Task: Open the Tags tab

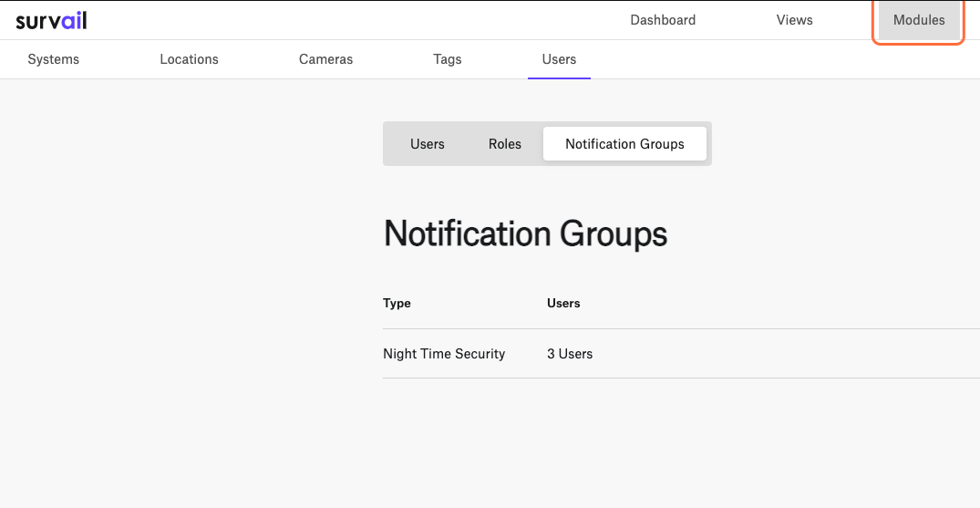Action: point(447,59)
